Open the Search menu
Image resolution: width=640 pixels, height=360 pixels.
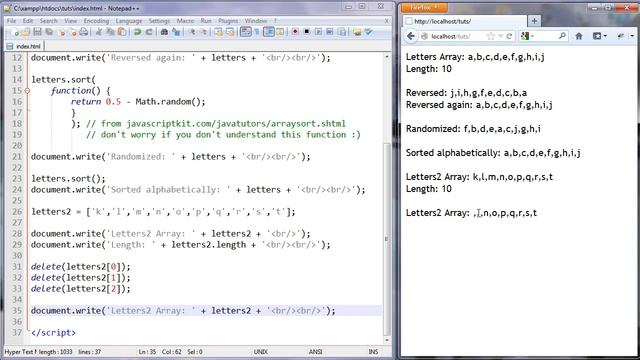point(49,21)
